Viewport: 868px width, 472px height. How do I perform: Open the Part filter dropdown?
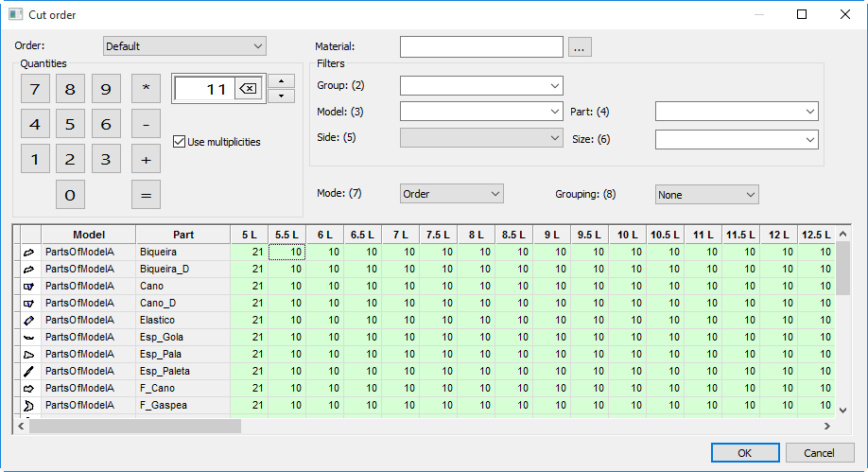pyautogui.click(x=737, y=112)
